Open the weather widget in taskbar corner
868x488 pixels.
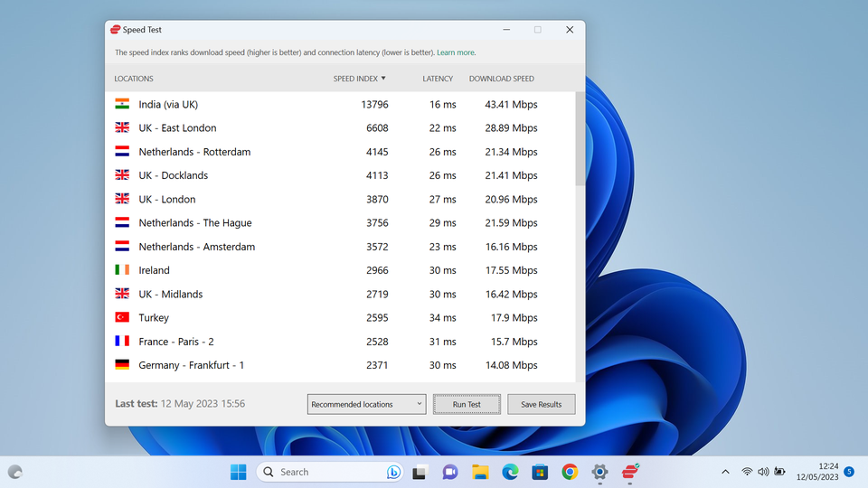coord(15,472)
